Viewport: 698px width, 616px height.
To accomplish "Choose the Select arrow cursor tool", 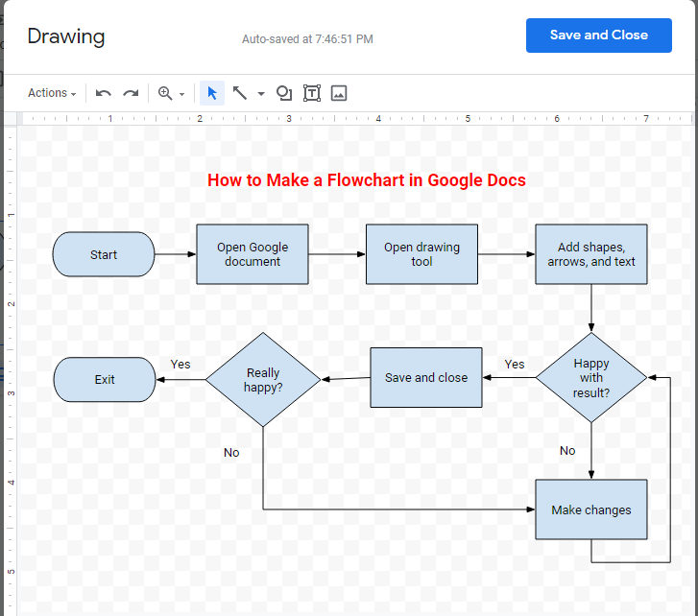I will (212, 93).
